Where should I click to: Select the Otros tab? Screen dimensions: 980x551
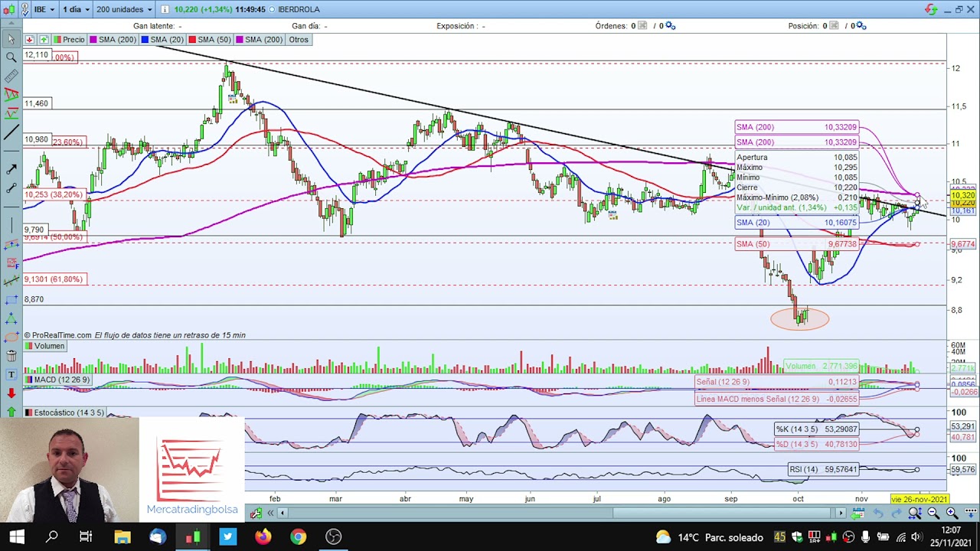(299, 40)
